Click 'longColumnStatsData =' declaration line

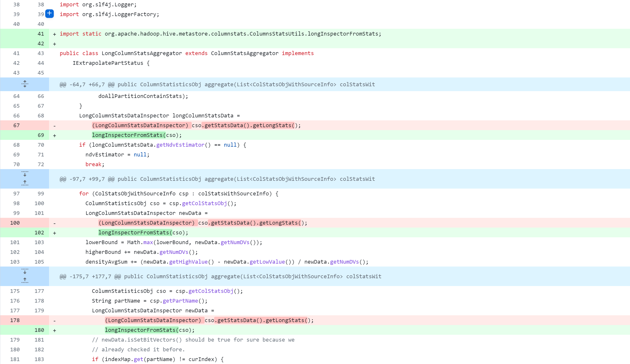(160, 115)
